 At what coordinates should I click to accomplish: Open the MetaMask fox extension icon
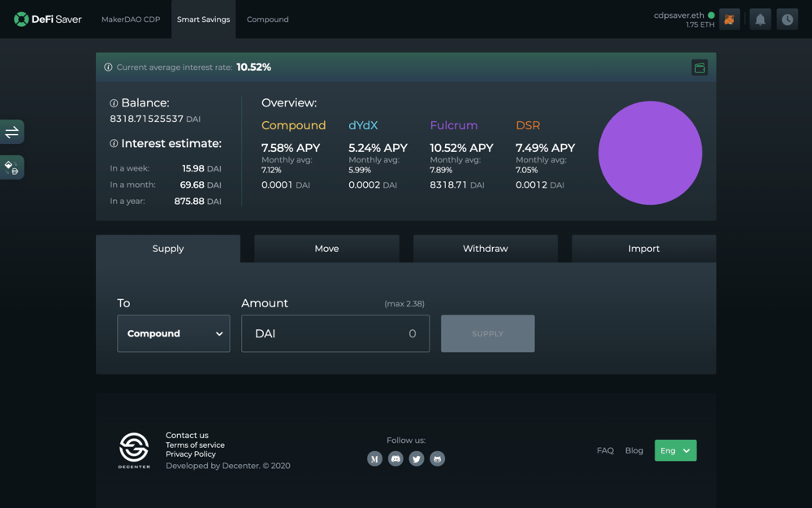pos(729,19)
